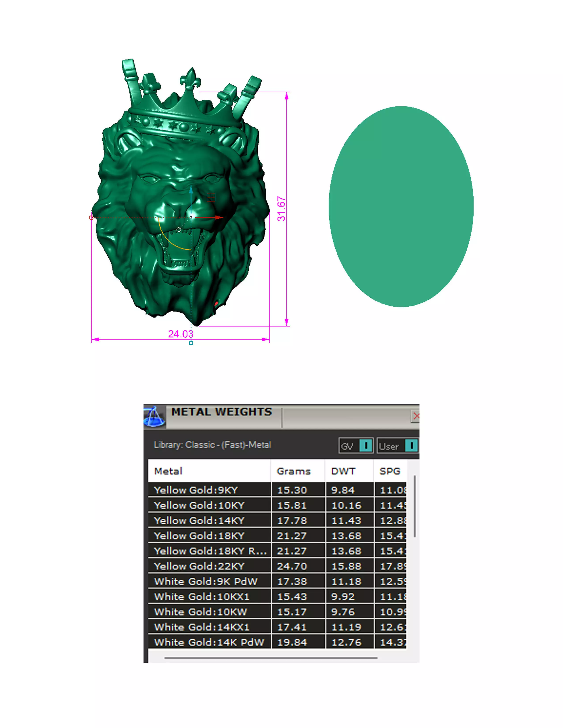Click the gumball plane grid square icon
This screenshot has width=563, height=728.
pyautogui.click(x=211, y=197)
